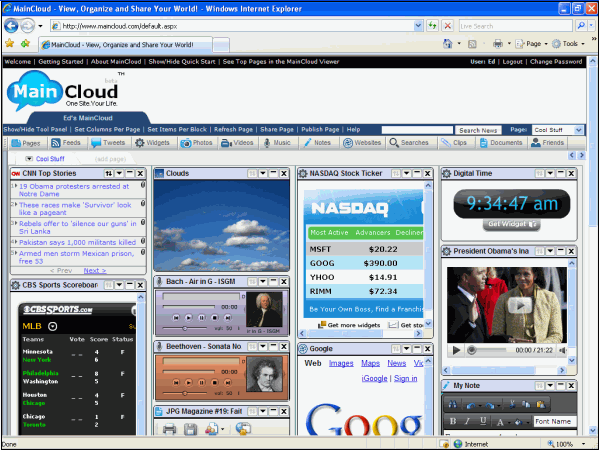Click the browser Back arrow button
The height and width of the screenshot is (450, 599).
pos(11,26)
